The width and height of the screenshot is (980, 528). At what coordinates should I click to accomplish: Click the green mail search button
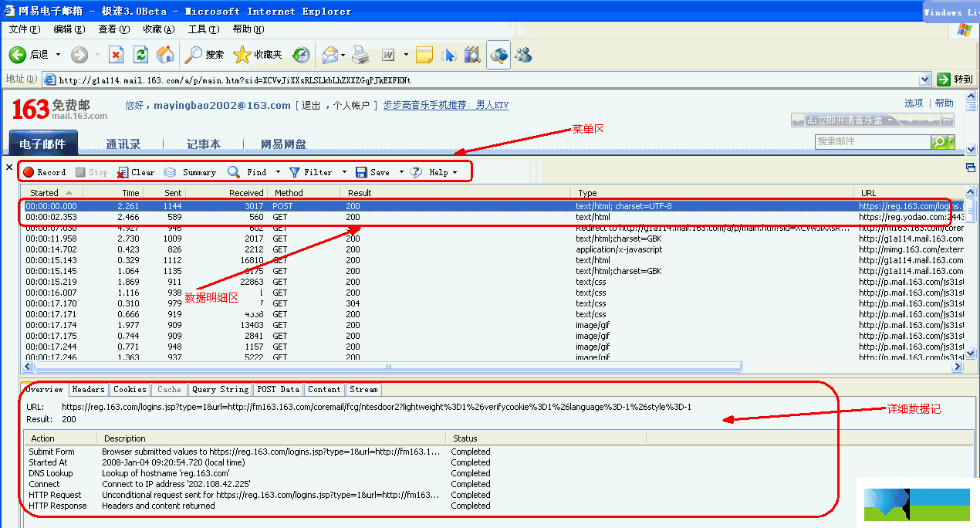pos(939,142)
